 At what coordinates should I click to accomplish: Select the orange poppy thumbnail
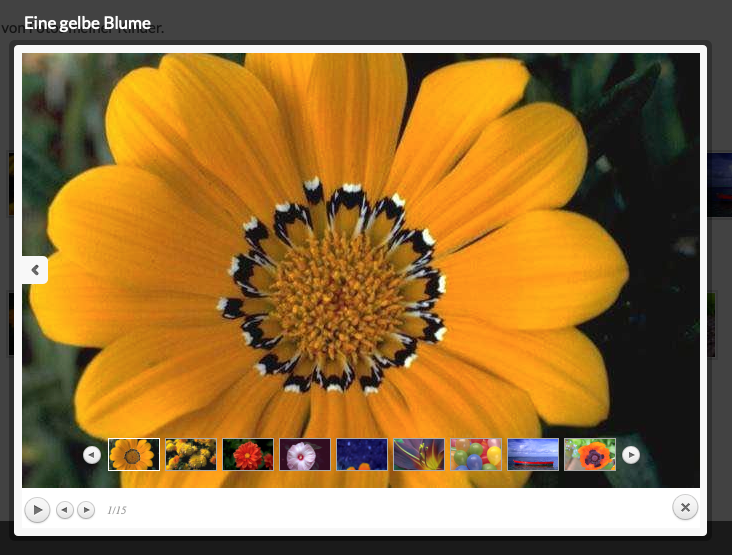point(590,455)
